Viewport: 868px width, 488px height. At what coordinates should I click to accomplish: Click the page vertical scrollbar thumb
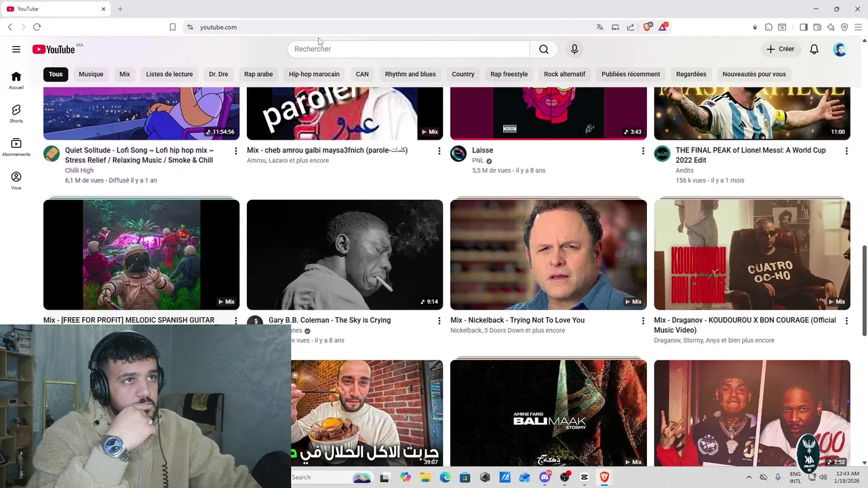pos(864,289)
